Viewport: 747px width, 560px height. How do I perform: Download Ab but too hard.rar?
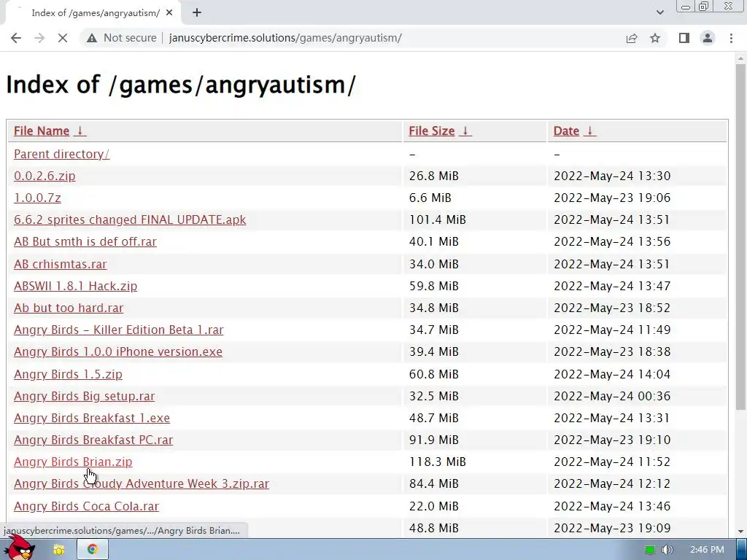(68, 308)
